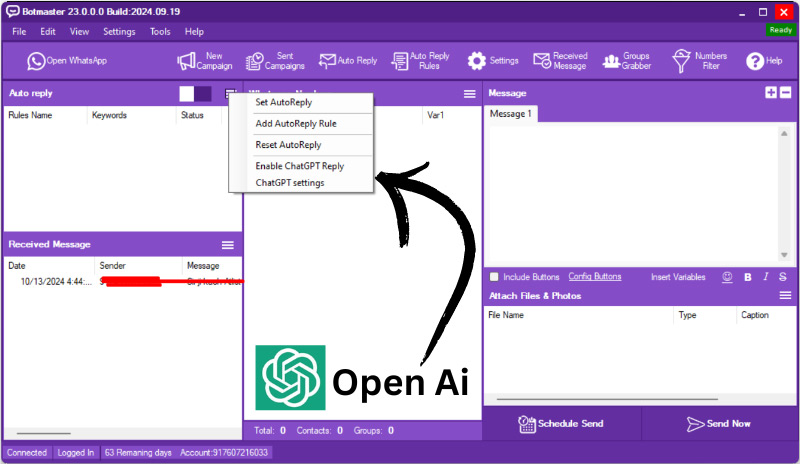Open the numbers list hamburger menu
Screen dimensions: 800x464
point(469,93)
